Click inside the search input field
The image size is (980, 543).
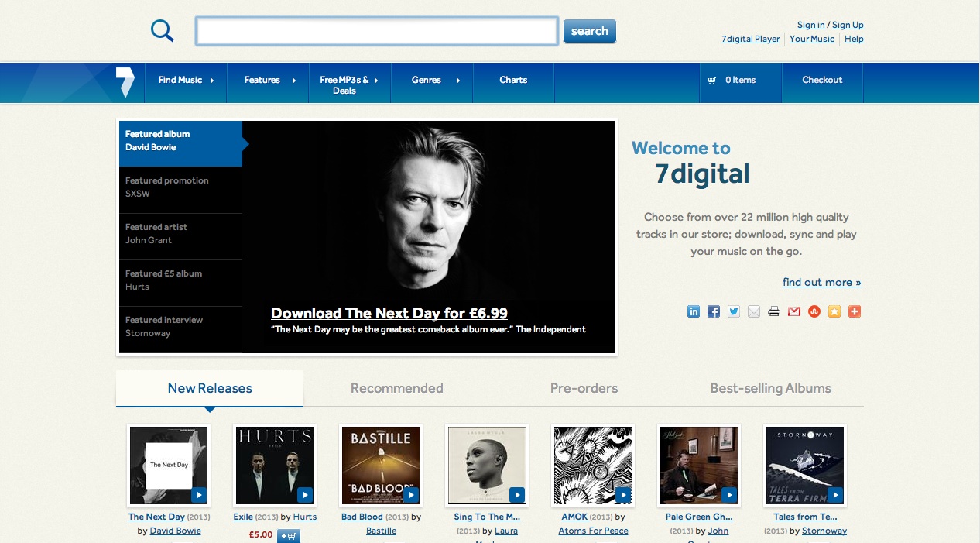tap(376, 31)
